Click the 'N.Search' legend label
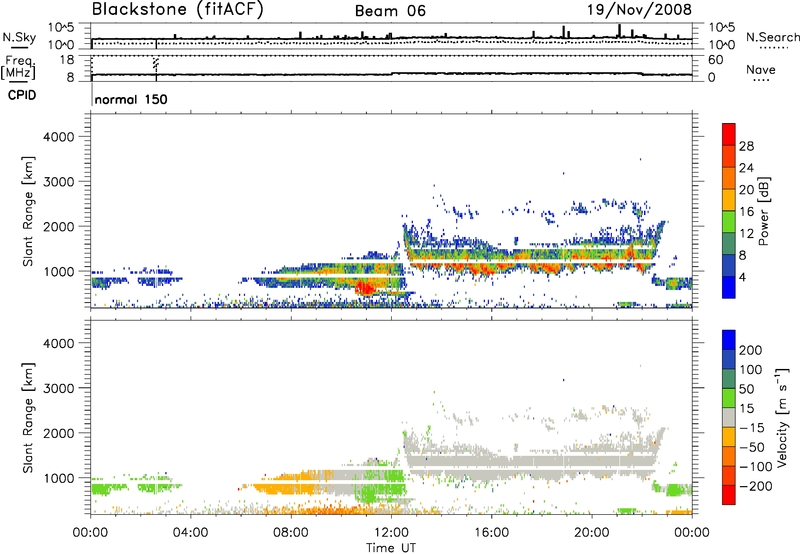Screen dimensions: 800x554 (x=772, y=37)
